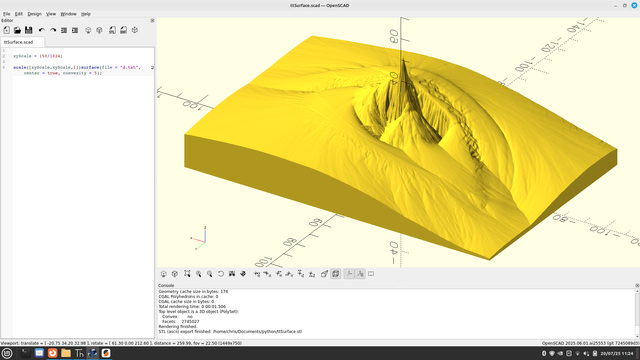Open a file using the folder icon

point(18,30)
